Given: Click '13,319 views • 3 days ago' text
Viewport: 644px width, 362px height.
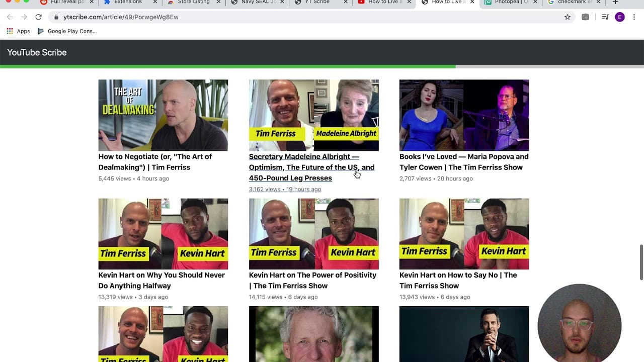Looking at the screenshot, I should coord(133,297).
